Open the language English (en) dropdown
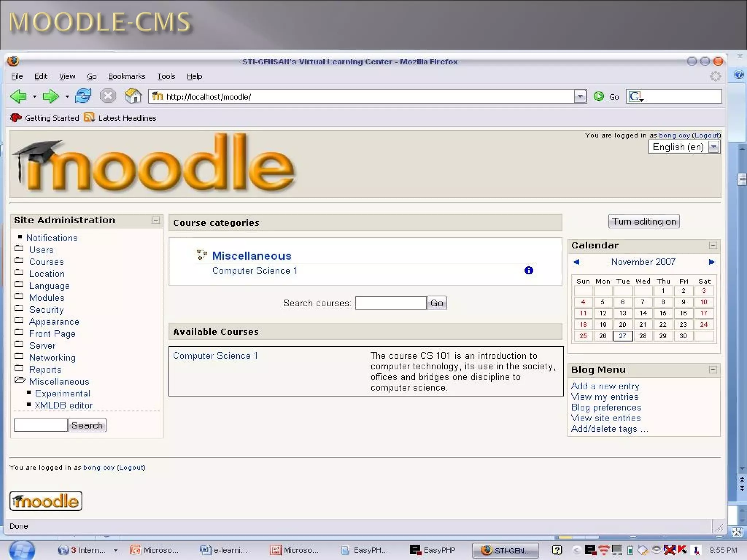Screen dimensions: 747x560 [x=684, y=147]
